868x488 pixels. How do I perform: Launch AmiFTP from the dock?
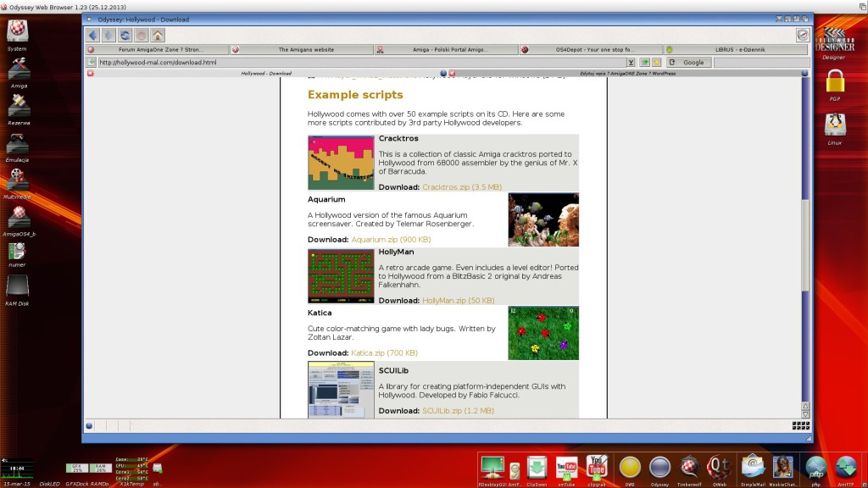(x=846, y=470)
